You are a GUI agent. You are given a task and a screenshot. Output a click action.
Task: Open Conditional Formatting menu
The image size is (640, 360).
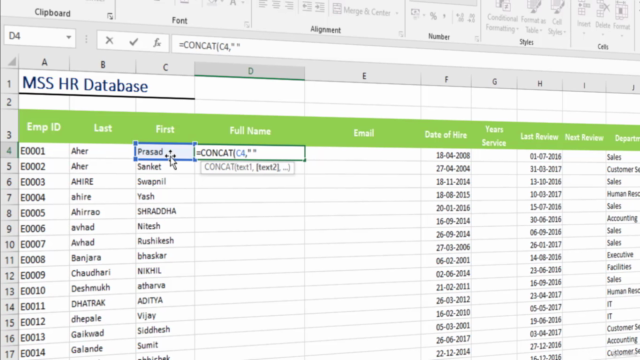(x=502, y=17)
